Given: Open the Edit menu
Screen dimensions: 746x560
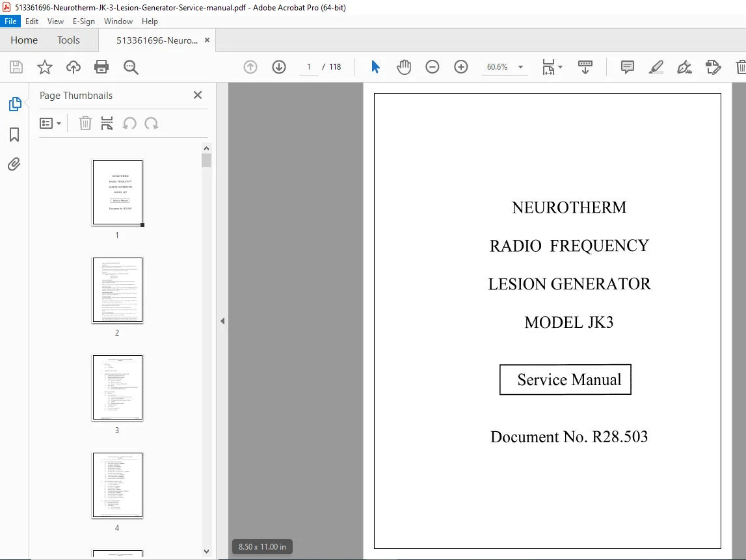Looking at the screenshot, I should point(32,21).
